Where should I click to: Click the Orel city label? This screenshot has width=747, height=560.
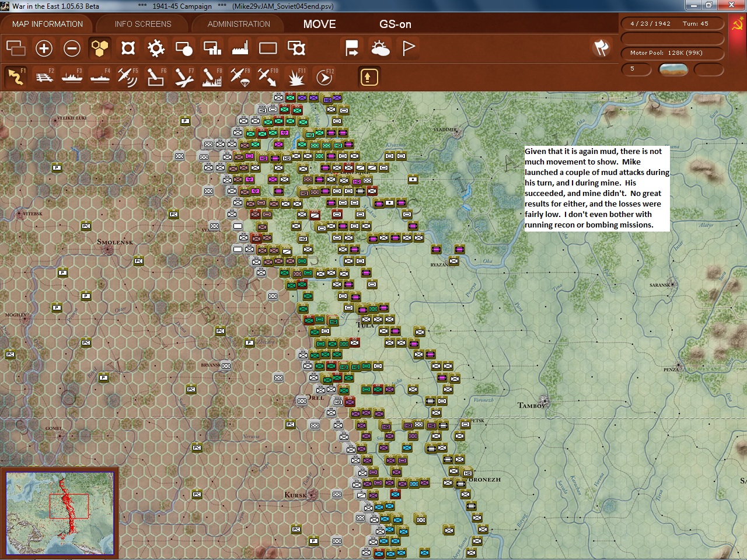pyautogui.click(x=315, y=398)
